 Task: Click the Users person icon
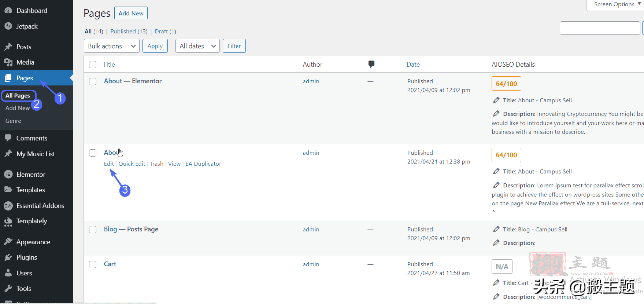[x=8, y=273]
